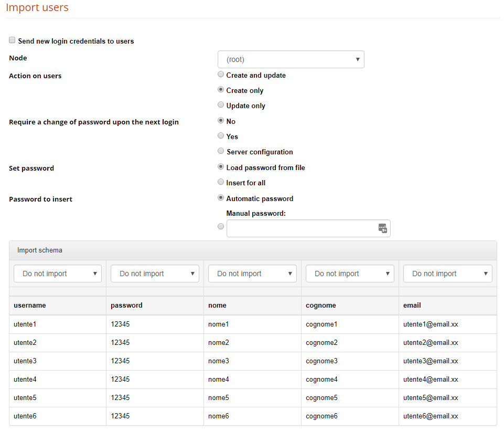Click the password generator icon
The height and width of the screenshot is (431, 504).
(383, 228)
